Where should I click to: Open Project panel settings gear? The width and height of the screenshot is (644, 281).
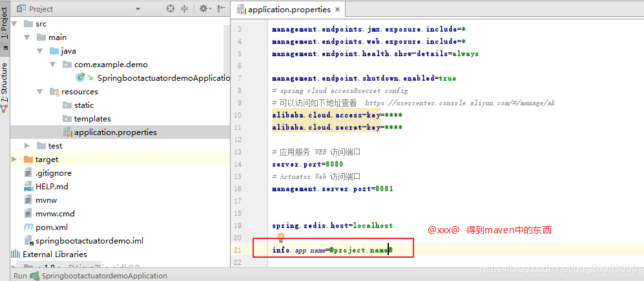[203, 8]
